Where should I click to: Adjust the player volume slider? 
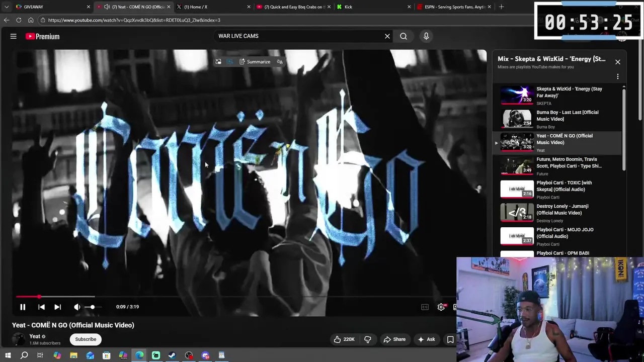pos(93,307)
